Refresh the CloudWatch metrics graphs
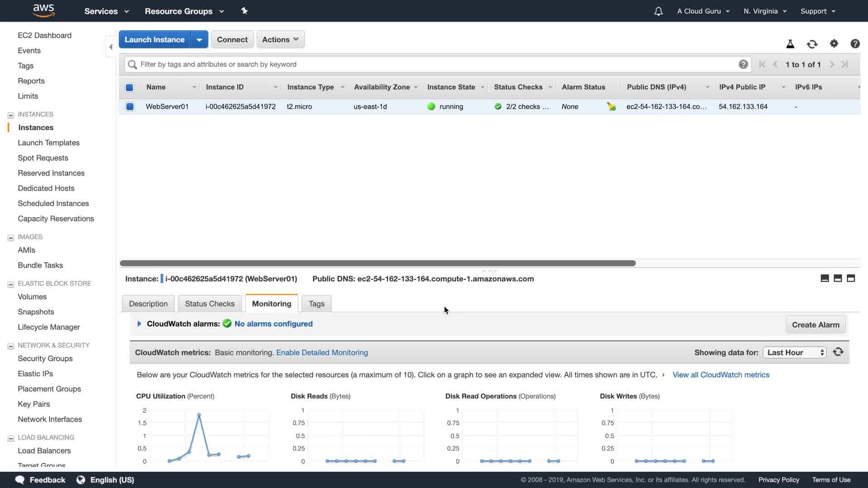868x488 pixels. 838,352
